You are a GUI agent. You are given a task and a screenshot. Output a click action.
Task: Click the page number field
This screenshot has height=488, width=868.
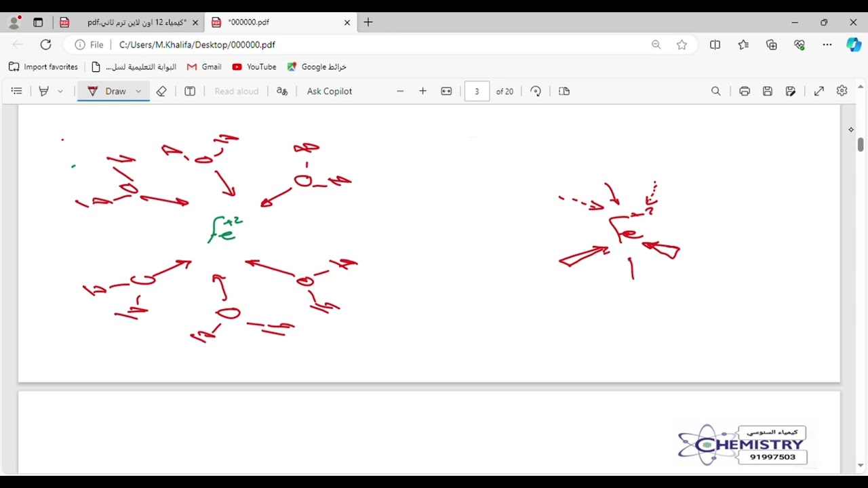pyautogui.click(x=477, y=91)
